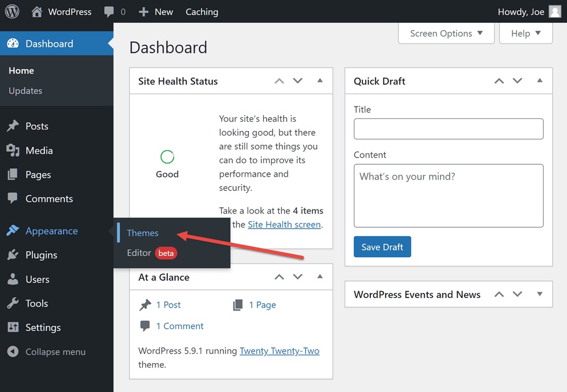This screenshot has width=567, height=392.
Task: Click the Appearance paintbrush icon
Action: point(12,231)
